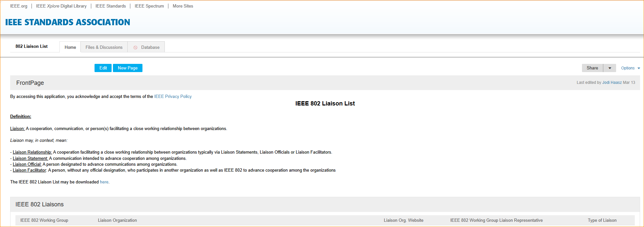
Task: Expand More Sites menu
Action: click(x=183, y=6)
